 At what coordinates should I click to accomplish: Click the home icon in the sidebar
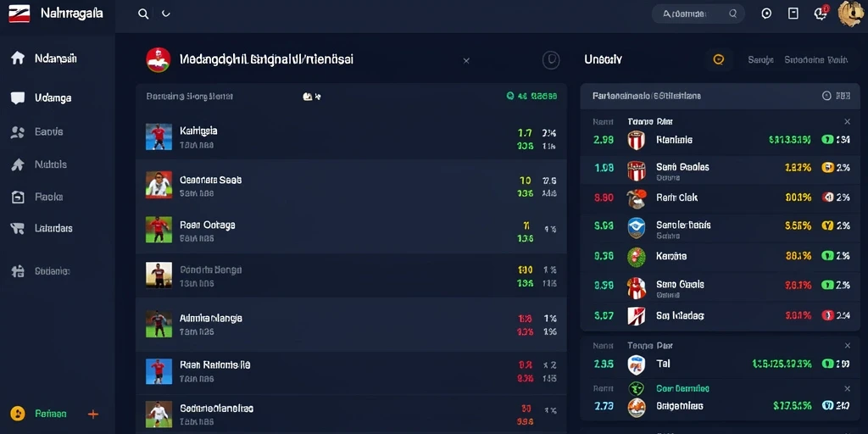pyautogui.click(x=18, y=58)
